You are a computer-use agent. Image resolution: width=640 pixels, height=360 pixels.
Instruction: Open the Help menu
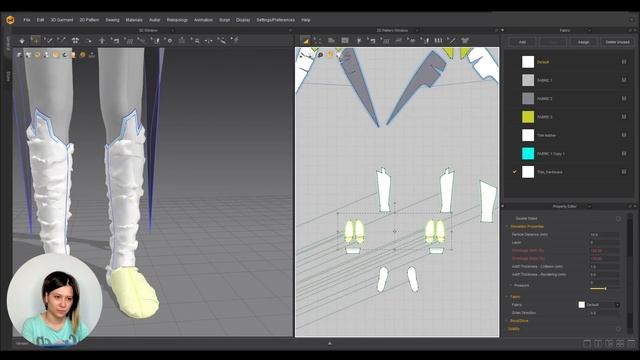point(306,20)
